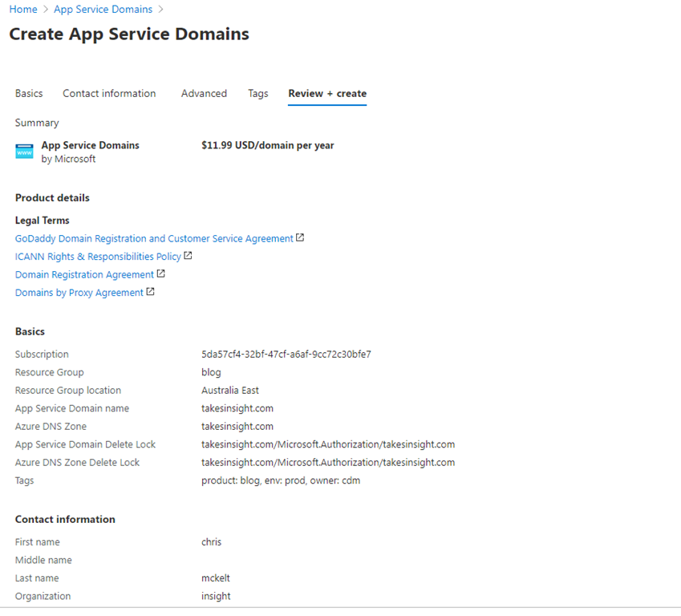This screenshot has height=616, width=681.
Task: Go to the Home breadcrumb
Action: 23,10
